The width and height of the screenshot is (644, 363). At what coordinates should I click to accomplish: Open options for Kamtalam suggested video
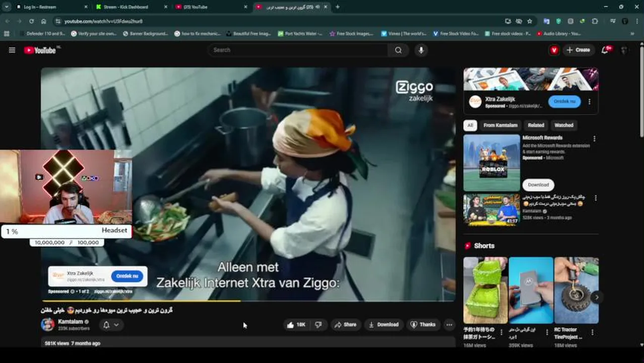tap(596, 198)
